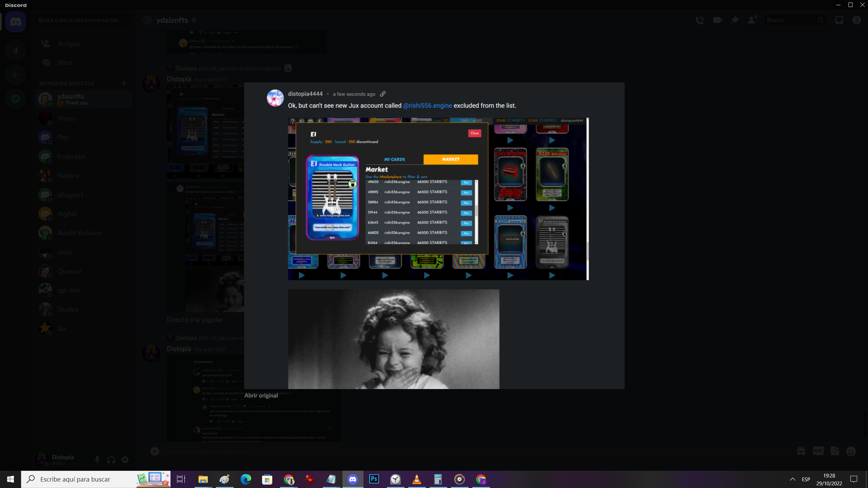Show hidden system tray icons
The width and height of the screenshot is (868, 488).
(x=792, y=479)
